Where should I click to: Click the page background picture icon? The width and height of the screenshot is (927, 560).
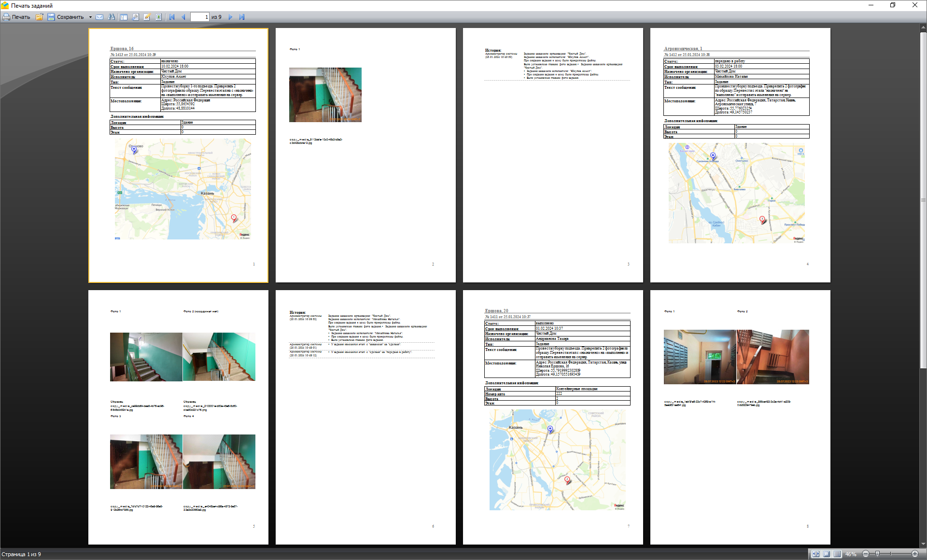[x=159, y=17]
